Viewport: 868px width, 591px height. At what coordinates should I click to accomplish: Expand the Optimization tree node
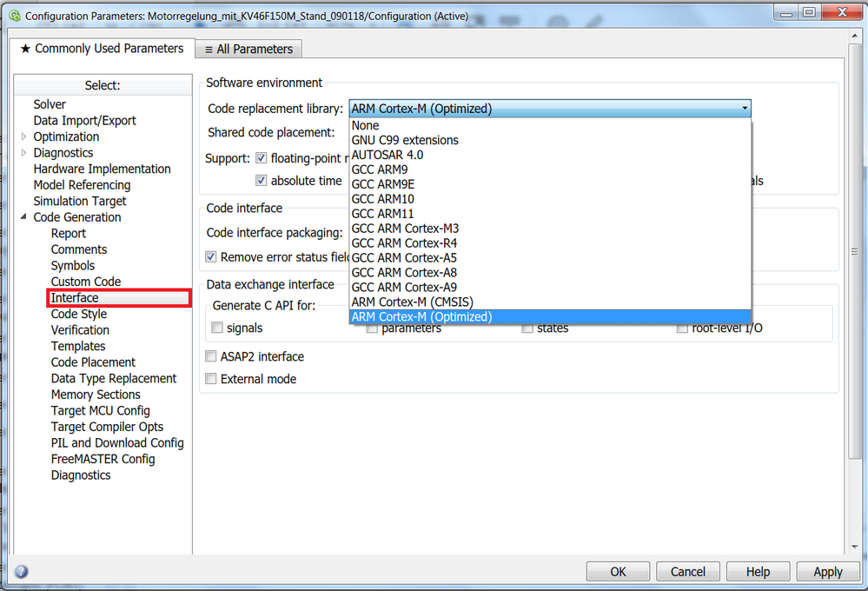[23, 136]
